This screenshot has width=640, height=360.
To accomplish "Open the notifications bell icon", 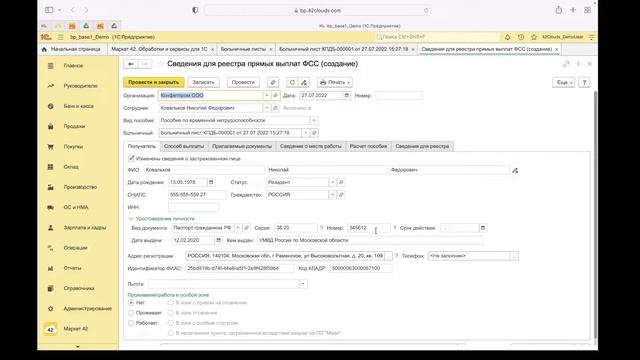I will click(507, 37).
